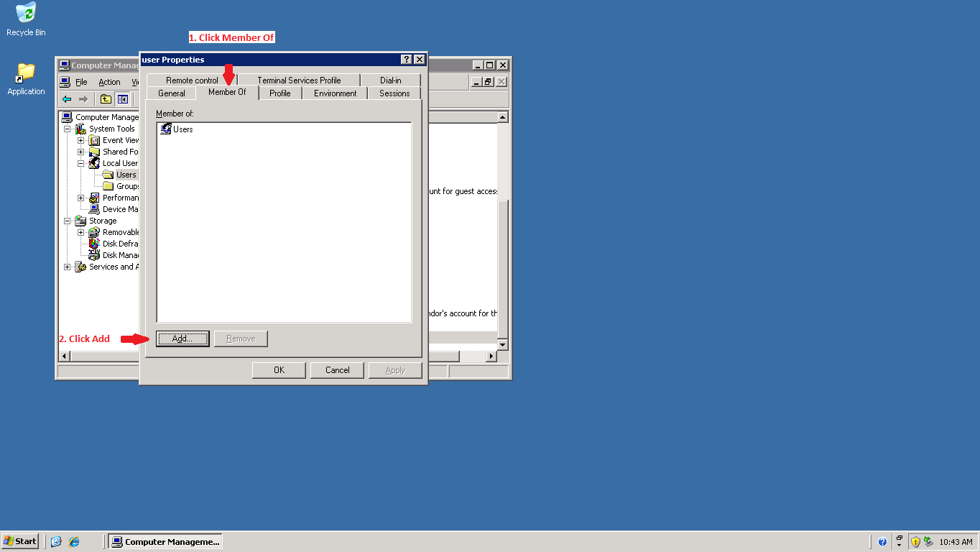The width and height of the screenshot is (980, 552).
Task: Collapse the Local Users node
Action: tap(81, 162)
